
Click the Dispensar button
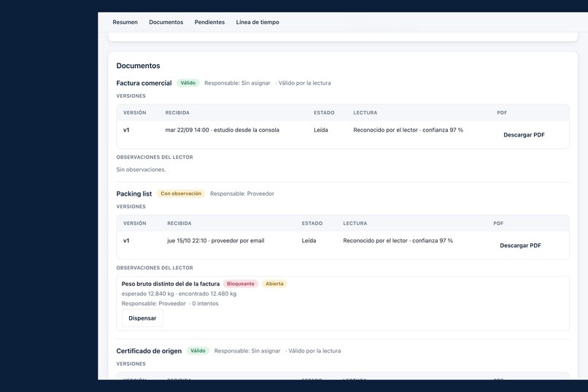click(x=142, y=318)
